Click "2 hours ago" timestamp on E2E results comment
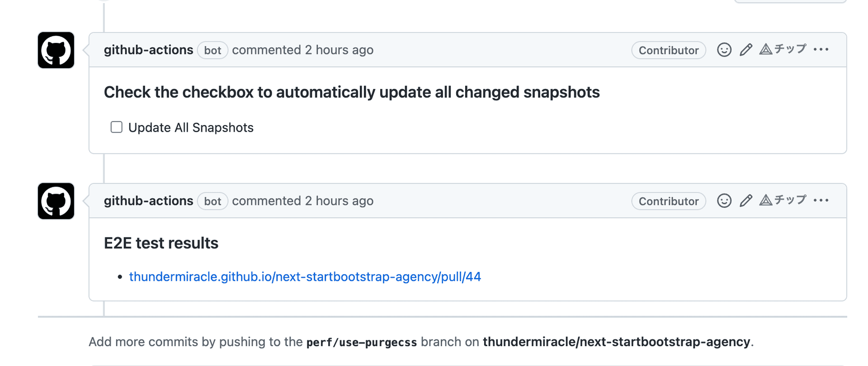This screenshot has width=868, height=366. (x=339, y=201)
